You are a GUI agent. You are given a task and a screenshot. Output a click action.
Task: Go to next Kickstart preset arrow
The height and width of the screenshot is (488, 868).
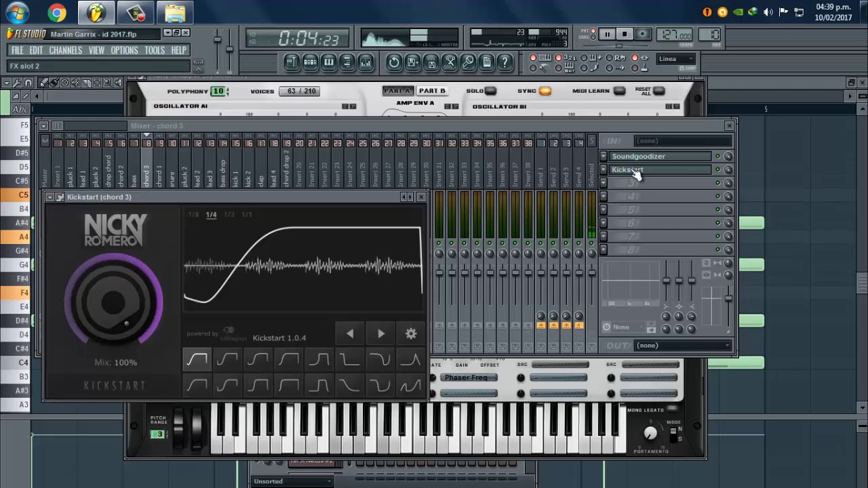point(380,333)
